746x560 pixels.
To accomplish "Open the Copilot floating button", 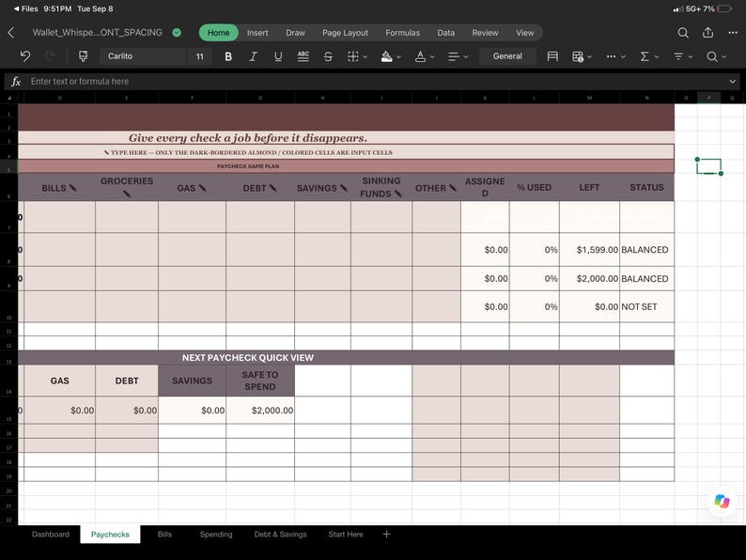I will tap(722, 501).
